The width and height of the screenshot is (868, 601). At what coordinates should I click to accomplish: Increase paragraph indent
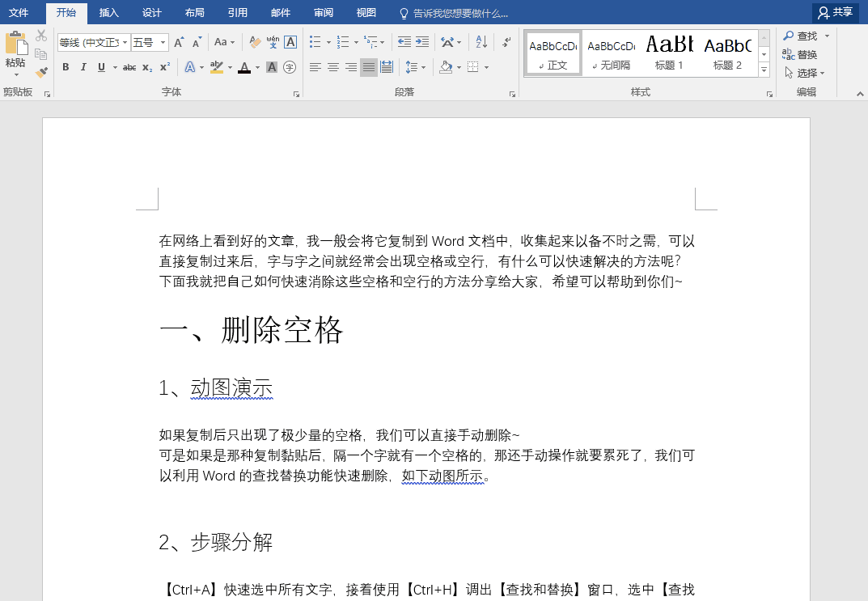tap(422, 42)
